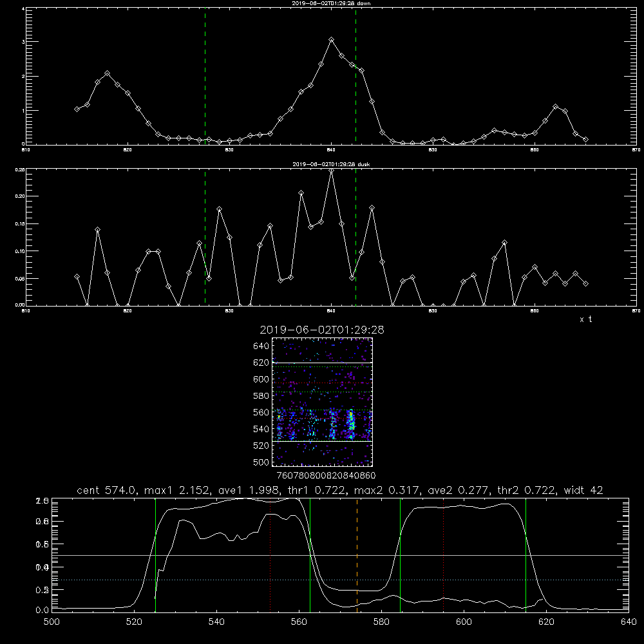Select the 'ave1 1.998' statistic
The width and height of the screenshot is (644, 644).
click(248, 490)
